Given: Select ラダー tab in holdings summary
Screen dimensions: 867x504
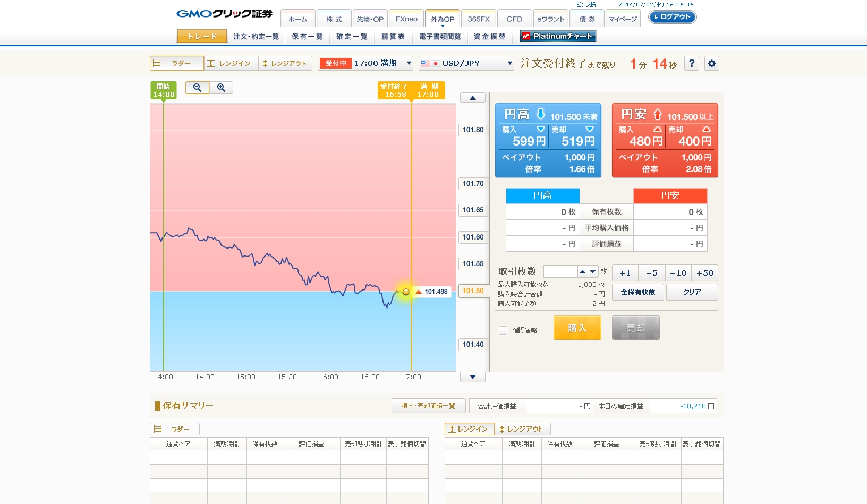Looking at the screenshot, I should 175,429.
